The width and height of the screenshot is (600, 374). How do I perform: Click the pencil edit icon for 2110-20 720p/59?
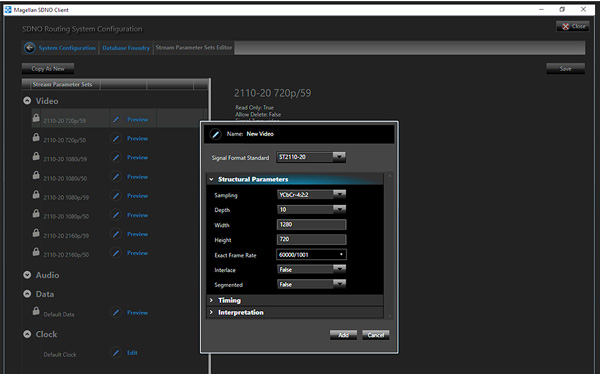tap(116, 119)
